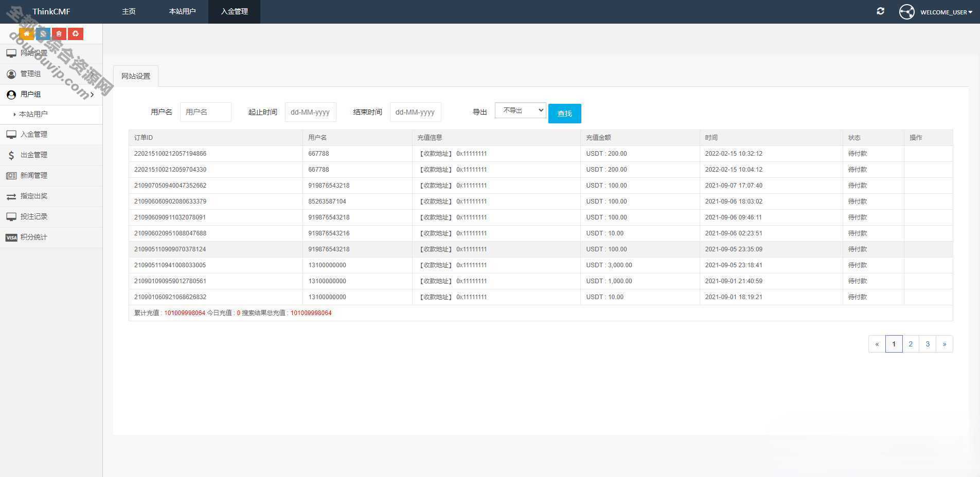This screenshot has height=477, width=980.
Task: Switch to the 本站用户 top tab
Action: 182,11
